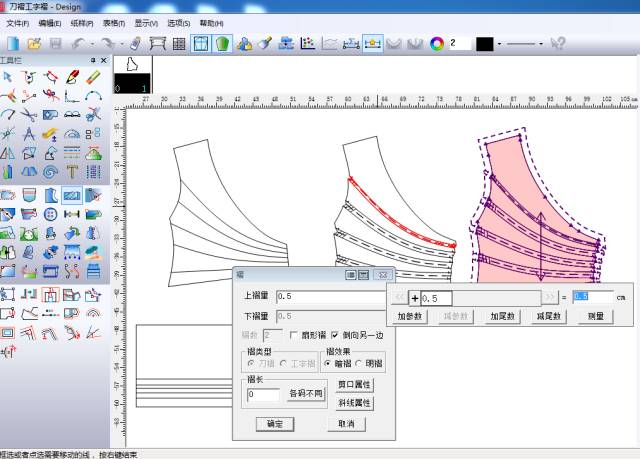Open the 选项 menu
640x459 pixels.
(x=179, y=22)
